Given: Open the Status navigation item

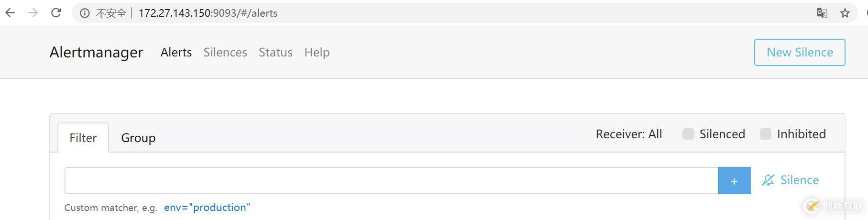Looking at the screenshot, I should 275,52.
